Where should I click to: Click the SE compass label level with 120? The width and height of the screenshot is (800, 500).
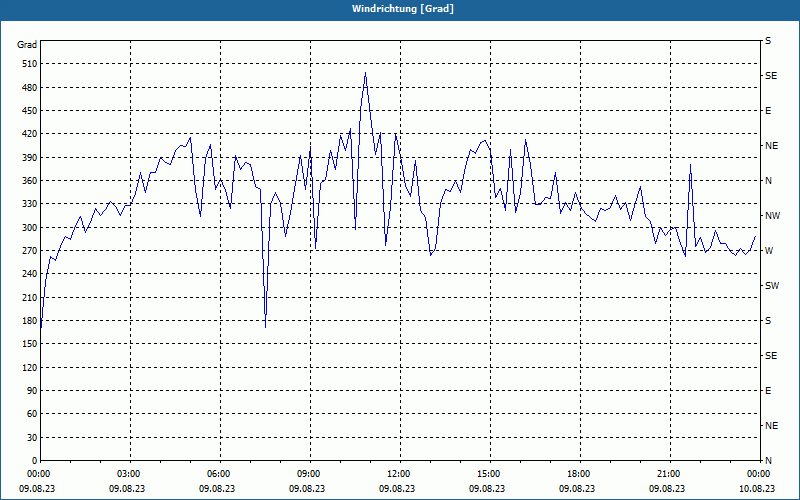[x=771, y=356]
